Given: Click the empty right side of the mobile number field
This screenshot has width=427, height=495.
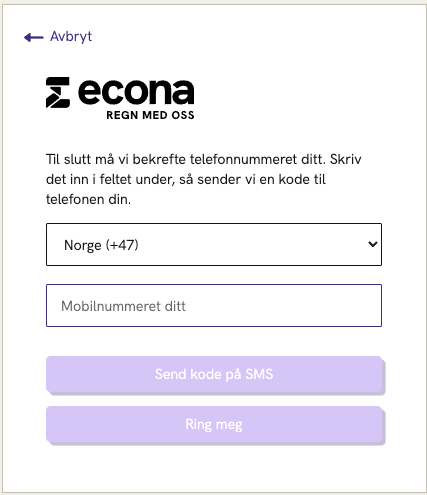Looking at the screenshot, I should click(x=300, y=305).
